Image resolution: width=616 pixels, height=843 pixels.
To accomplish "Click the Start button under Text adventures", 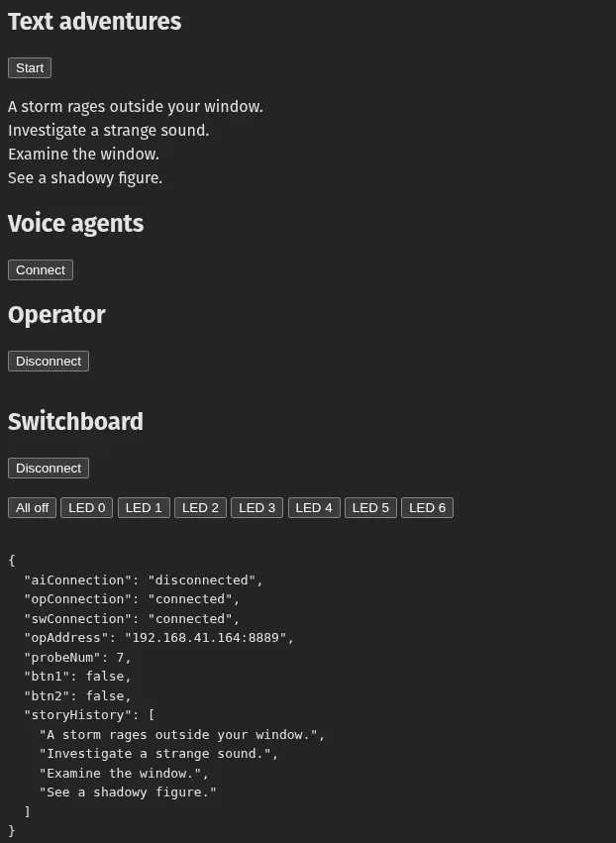I will tap(29, 67).
